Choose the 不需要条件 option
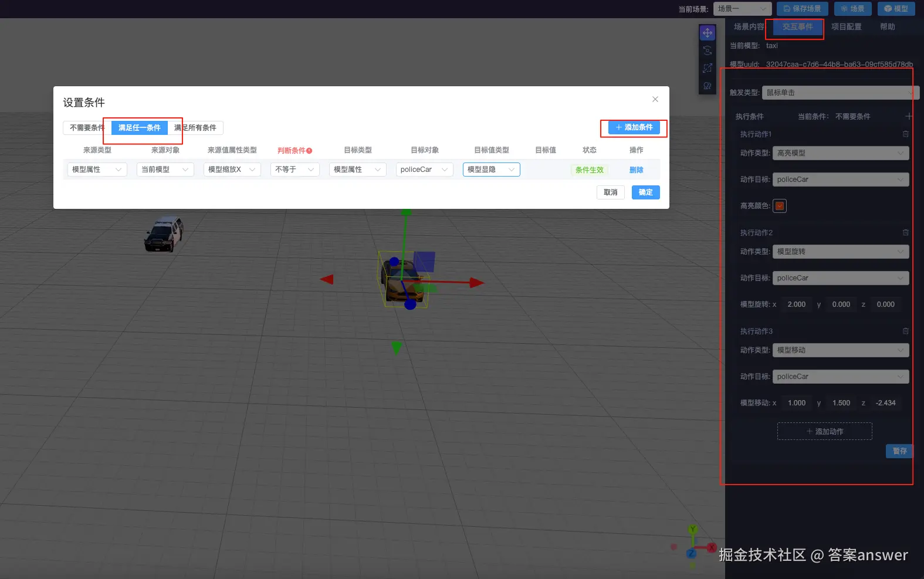The width and height of the screenshot is (924, 579). point(87,127)
